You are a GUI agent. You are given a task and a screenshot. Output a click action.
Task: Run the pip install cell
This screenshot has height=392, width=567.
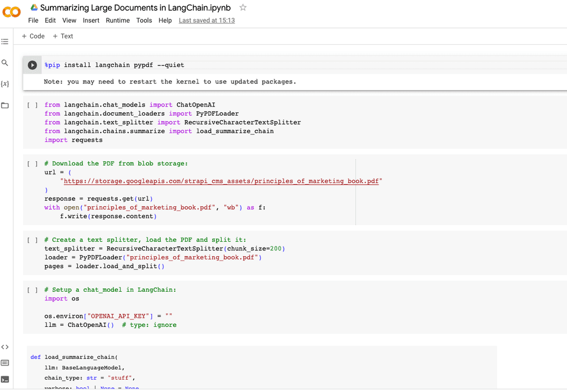(x=32, y=65)
